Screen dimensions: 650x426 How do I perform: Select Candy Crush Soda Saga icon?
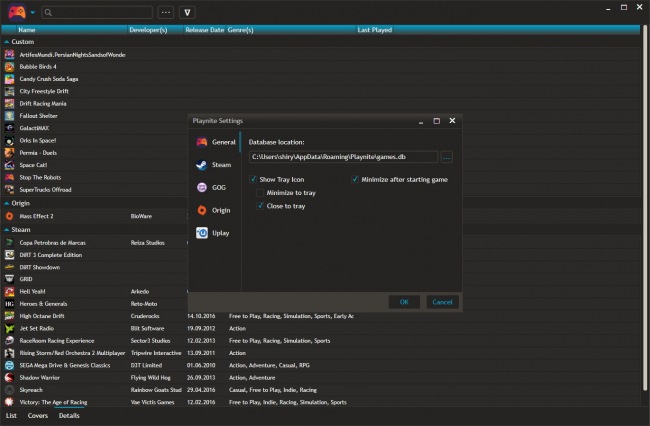pos(9,79)
